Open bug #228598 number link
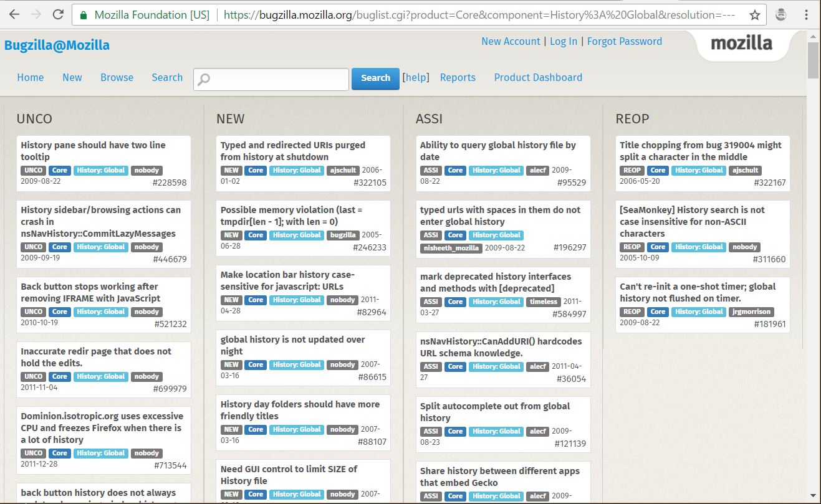Screen dimensions: 821x504 tap(170, 183)
